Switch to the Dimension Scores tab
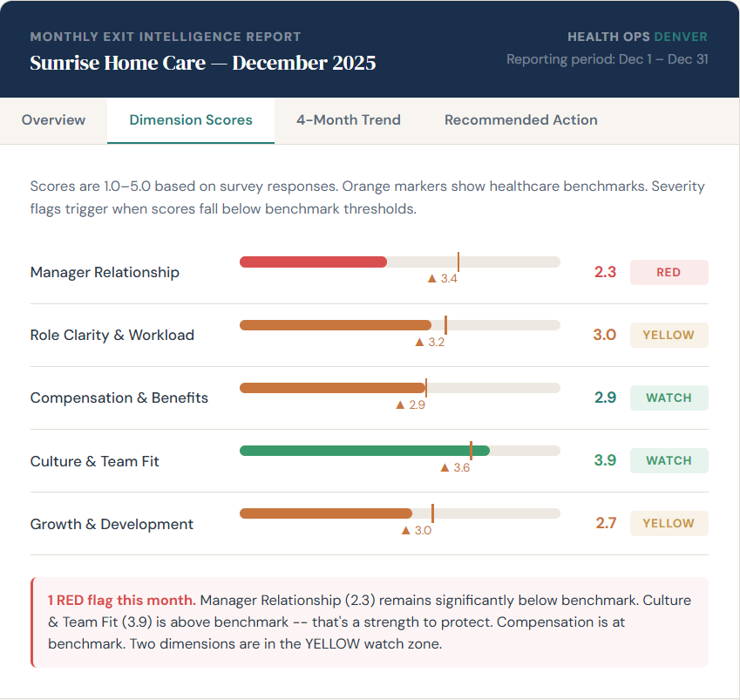Screen dimensions: 740x700 pyautogui.click(x=190, y=119)
